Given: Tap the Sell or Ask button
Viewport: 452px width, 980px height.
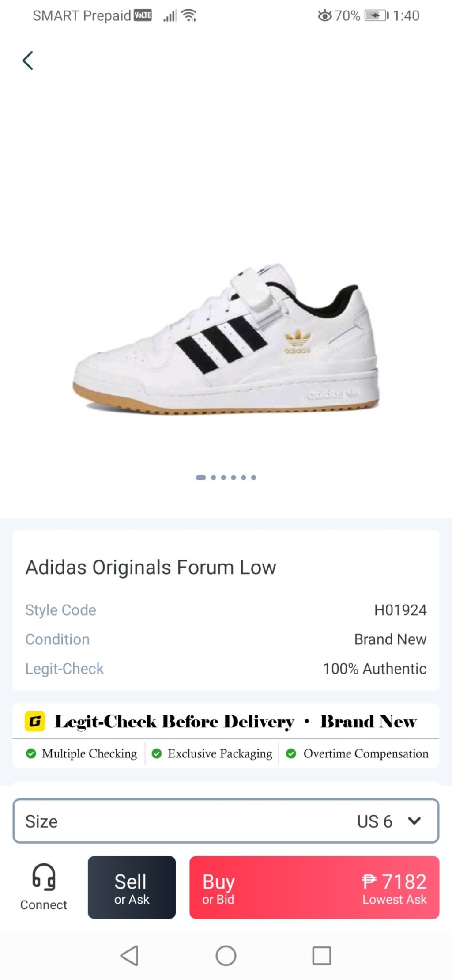Looking at the screenshot, I should click(132, 887).
